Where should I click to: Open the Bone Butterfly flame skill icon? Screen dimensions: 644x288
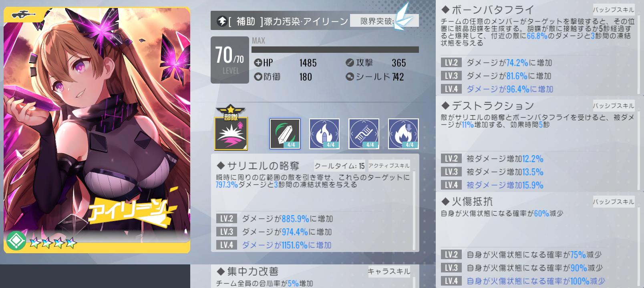324,134
